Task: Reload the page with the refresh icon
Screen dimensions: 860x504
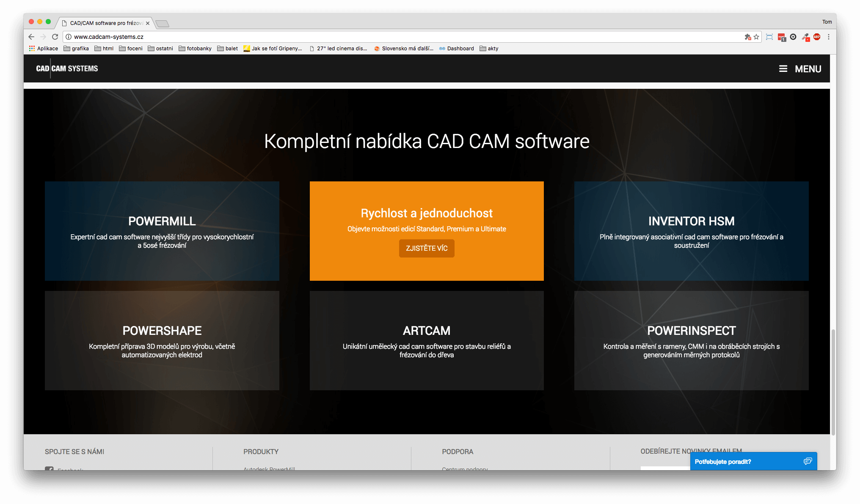Action: pyautogui.click(x=55, y=37)
